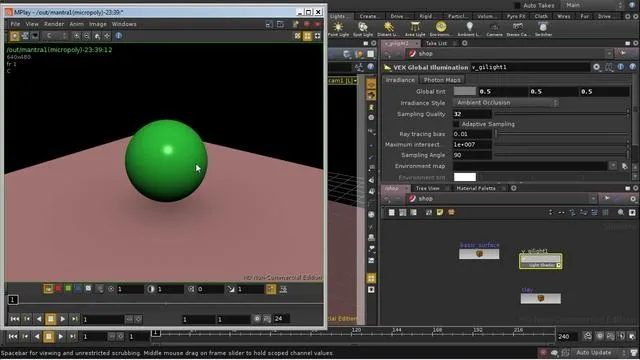Open the Main take dropdown

tap(593, 5)
